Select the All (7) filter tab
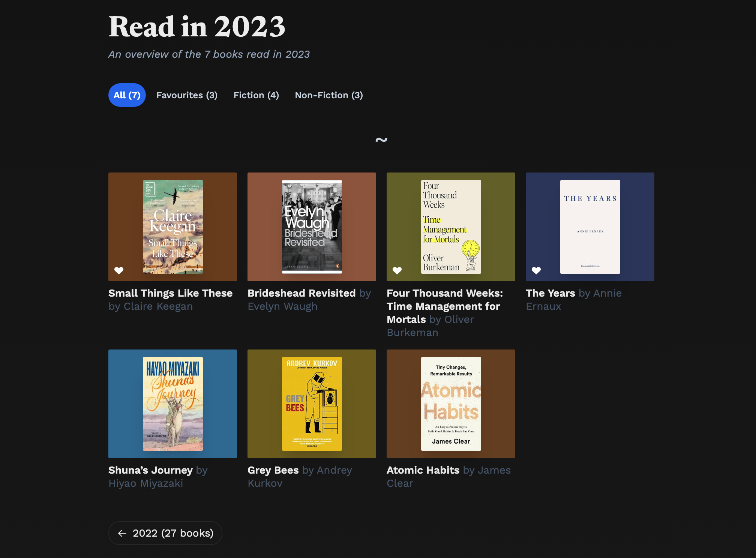756x558 pixels. coord(127,95)
